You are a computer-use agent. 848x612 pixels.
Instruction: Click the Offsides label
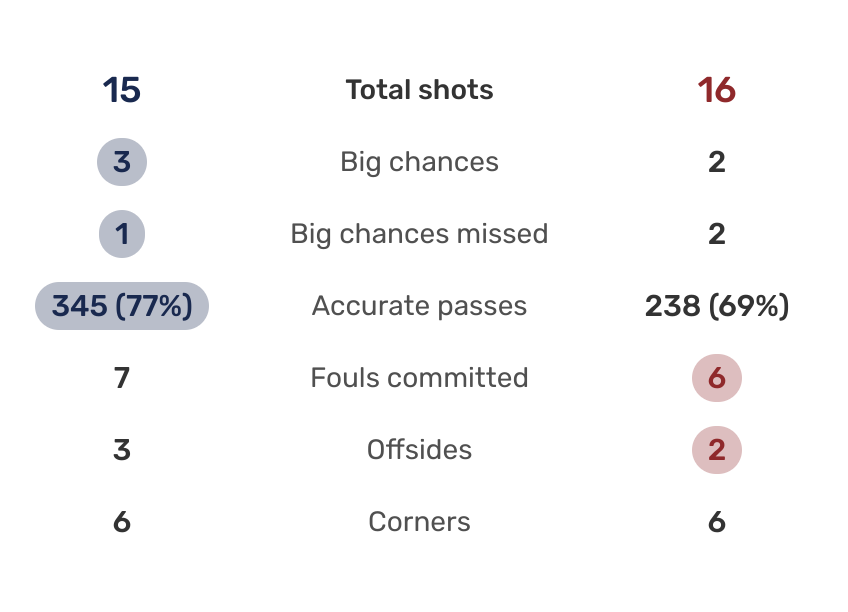pyautogui.click(x=419, y=450)
